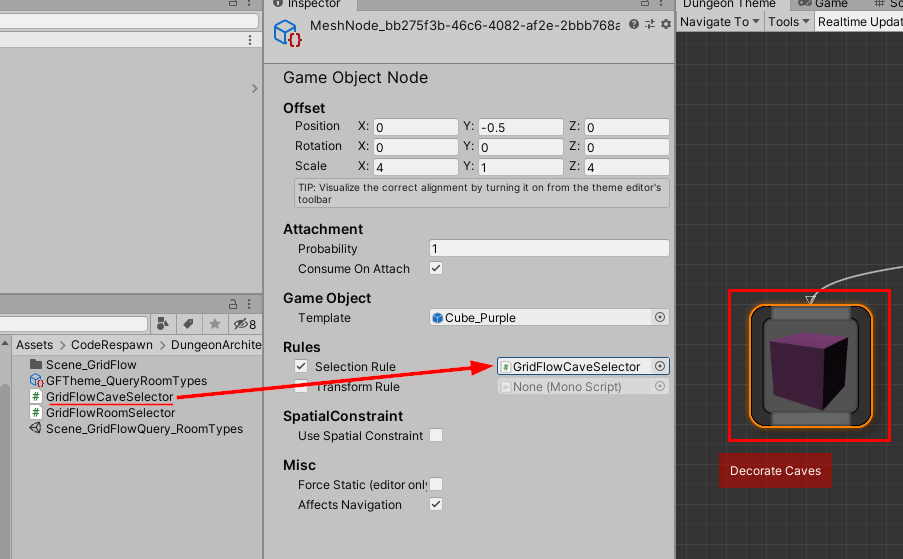The height and width of the screenshot is (559, 903).
Task: Toggle the Project panel lock icon
Action: tap(233, 304)
